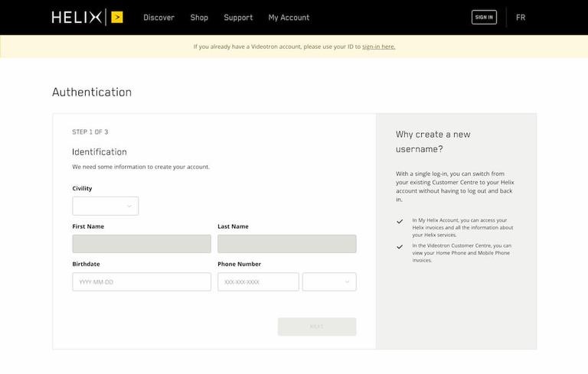Screen dimensions: 588x374
Task: Open My Account in navigation
Action: click(x=289, y=18)
